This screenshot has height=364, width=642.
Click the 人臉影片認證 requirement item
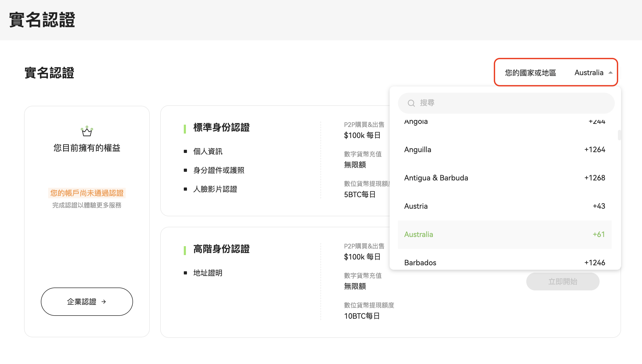tap(215, 189)
